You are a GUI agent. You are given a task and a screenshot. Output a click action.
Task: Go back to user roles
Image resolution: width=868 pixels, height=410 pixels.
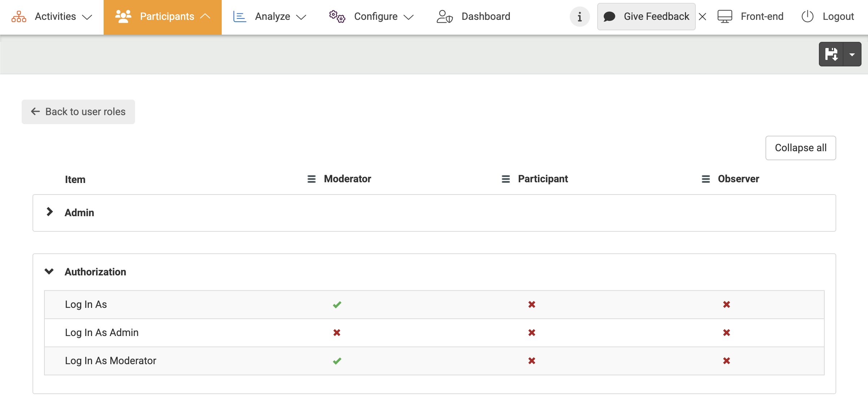[x=78, y=112]
